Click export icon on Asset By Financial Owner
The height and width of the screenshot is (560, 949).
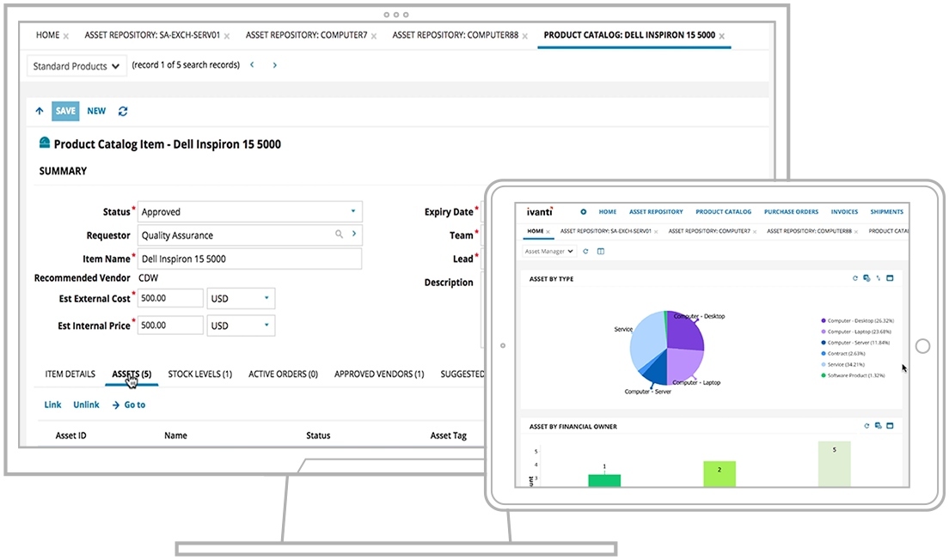tap(879, 426)
